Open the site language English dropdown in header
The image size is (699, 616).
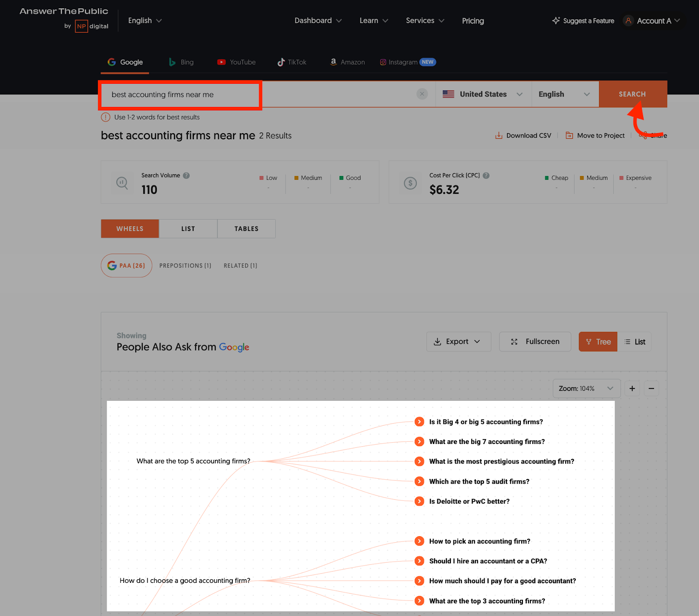[x=145, y=21]
